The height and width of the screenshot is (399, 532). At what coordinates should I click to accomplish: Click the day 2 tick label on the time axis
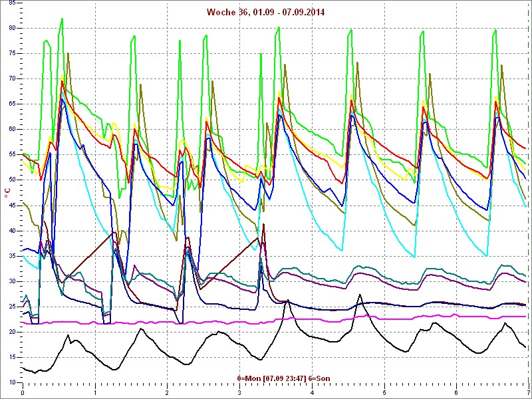point(168,393)
